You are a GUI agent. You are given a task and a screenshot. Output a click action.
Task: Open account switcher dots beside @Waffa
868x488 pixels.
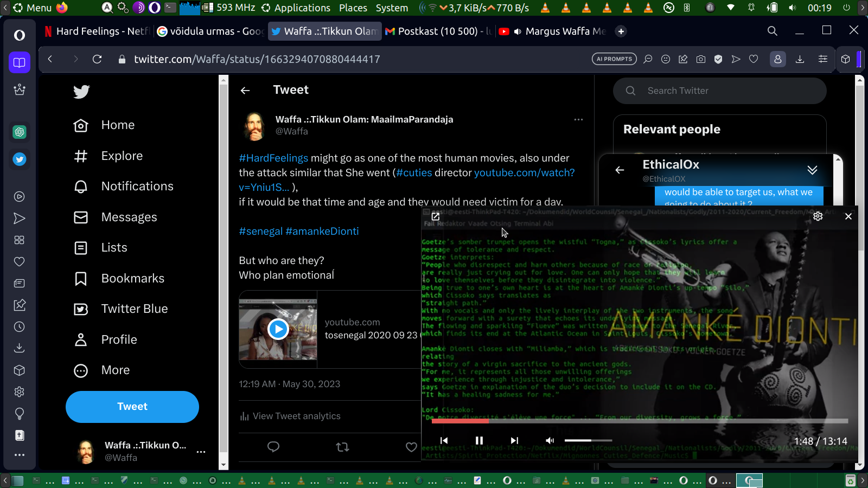pos(201,452)
